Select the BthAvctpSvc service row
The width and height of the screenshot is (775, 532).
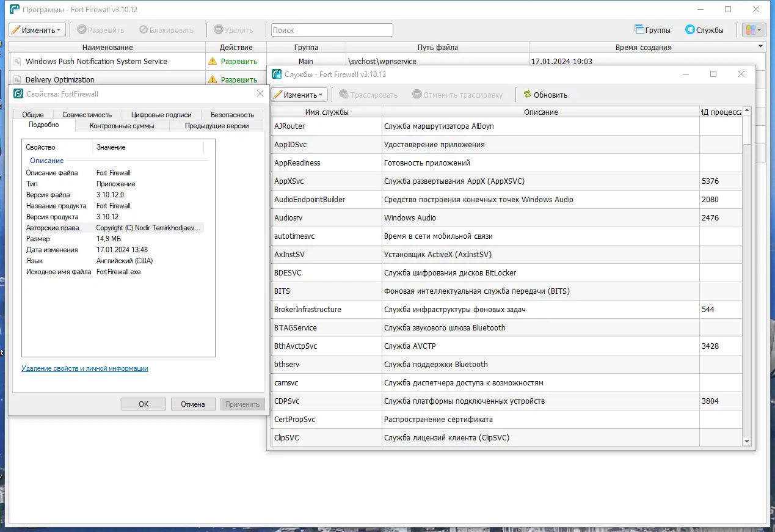click(507, 346)
